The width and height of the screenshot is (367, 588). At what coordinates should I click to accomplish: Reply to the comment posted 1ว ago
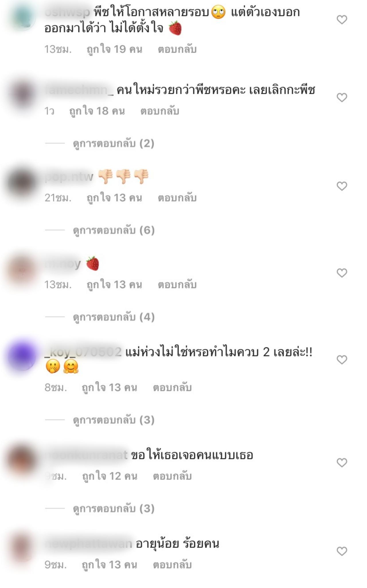tap(160, 111)
